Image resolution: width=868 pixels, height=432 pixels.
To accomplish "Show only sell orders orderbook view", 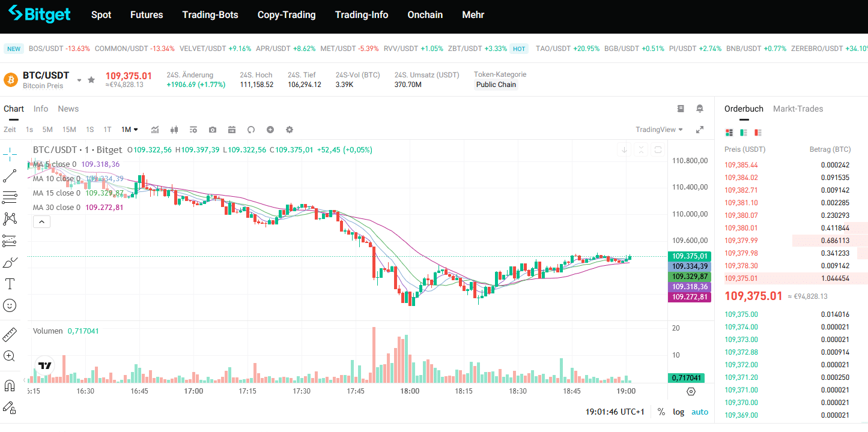I will [758, 133].
